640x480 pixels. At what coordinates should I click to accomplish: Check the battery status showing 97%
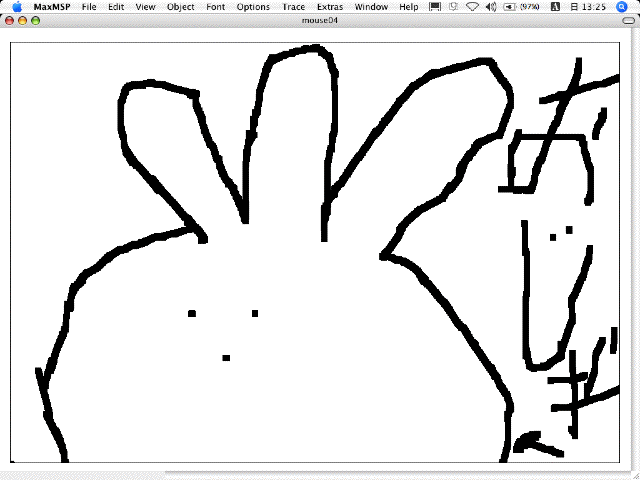pos(522,7)
